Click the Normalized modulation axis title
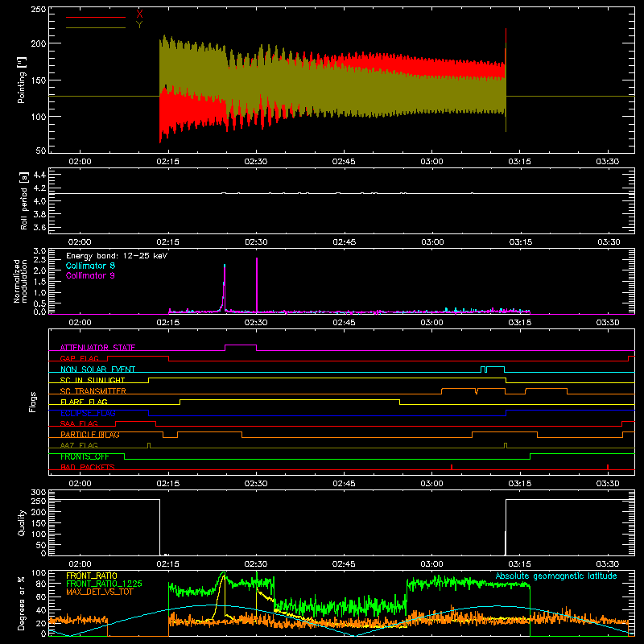Image resolution: width=644 pixels, height=644 pixels. (x=20, y=281)
